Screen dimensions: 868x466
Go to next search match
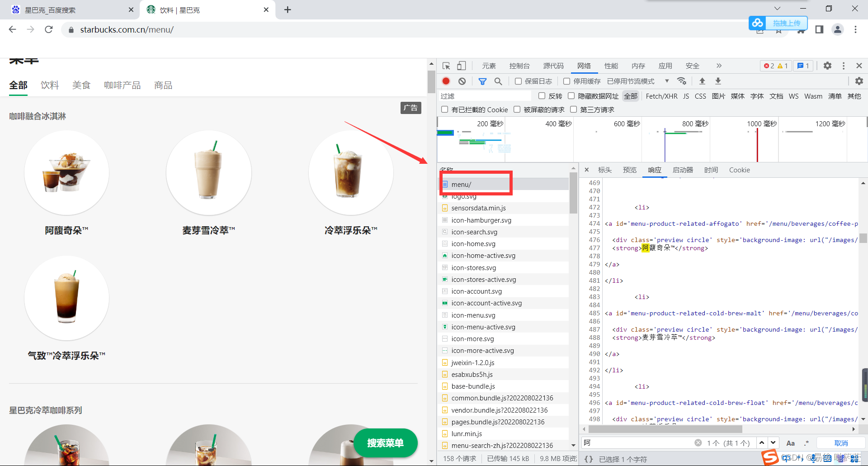[773, 443]
